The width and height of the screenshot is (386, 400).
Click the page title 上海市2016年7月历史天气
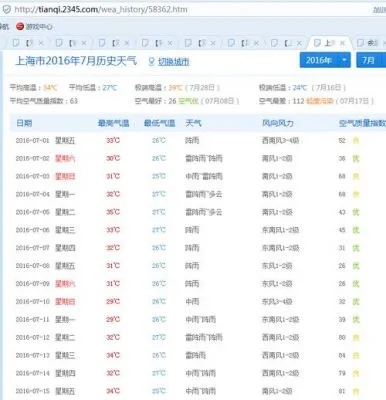click(x=76, y=61)
